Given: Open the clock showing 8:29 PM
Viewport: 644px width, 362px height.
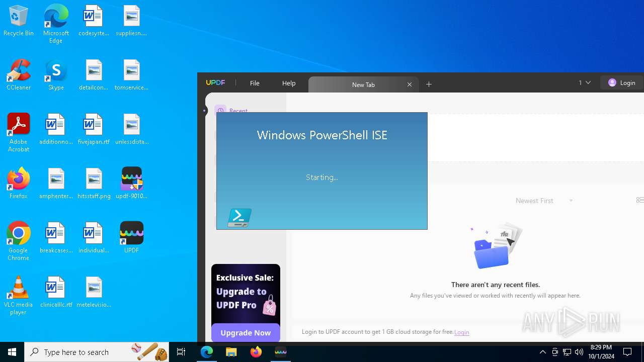Looking at the screenshot, I should (x=602, y=352).
